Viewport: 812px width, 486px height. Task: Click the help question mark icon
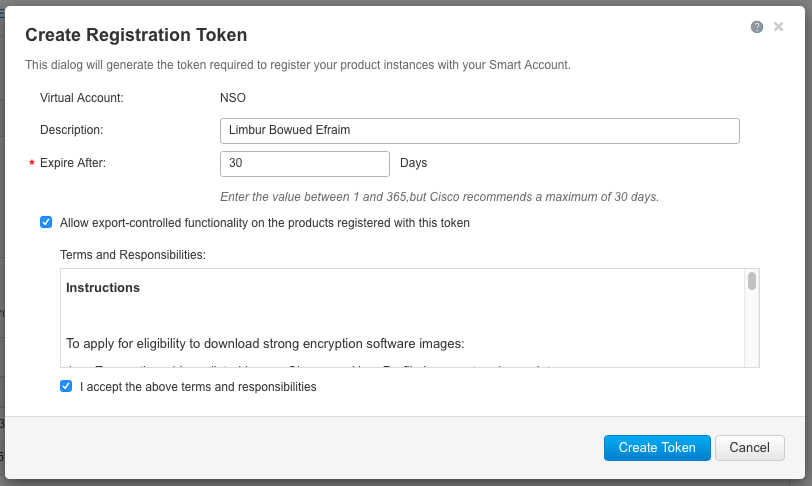[x=757, y=27]
